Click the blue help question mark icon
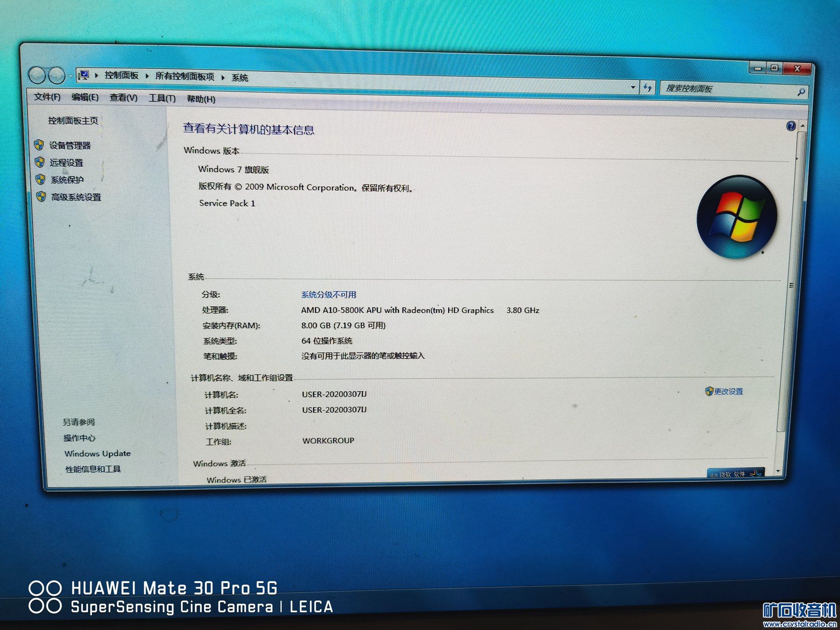 [791, 126]
